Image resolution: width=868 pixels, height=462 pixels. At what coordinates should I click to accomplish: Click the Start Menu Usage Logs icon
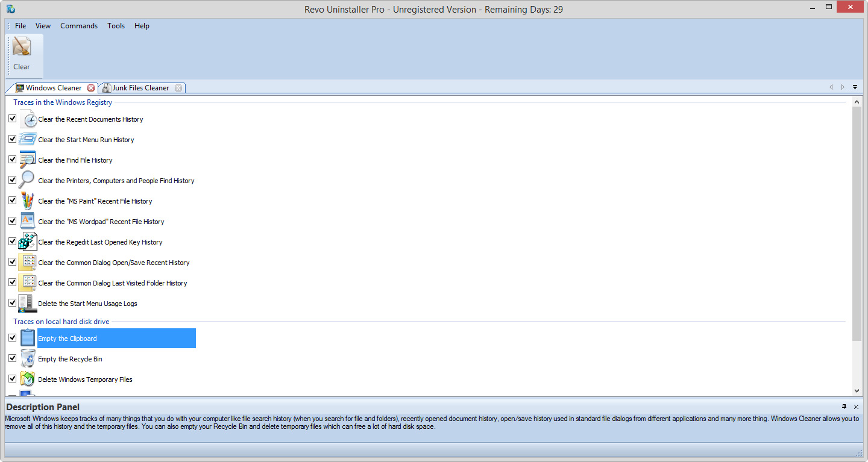click(x=28, y=304)
